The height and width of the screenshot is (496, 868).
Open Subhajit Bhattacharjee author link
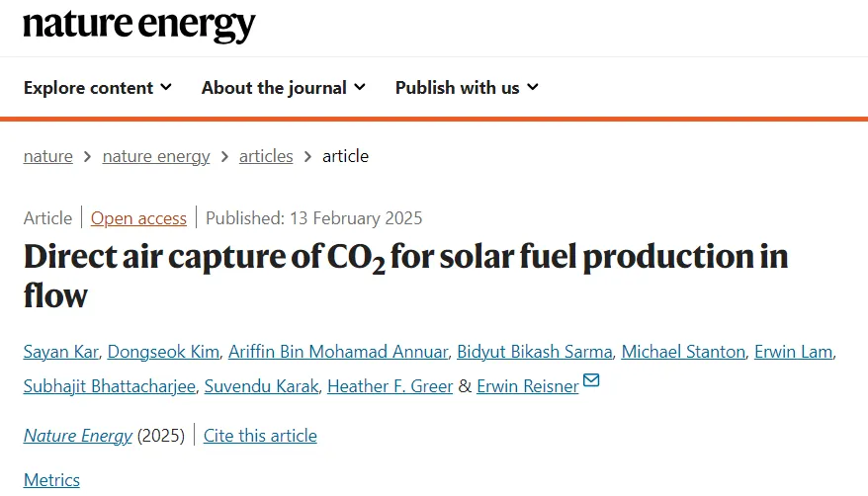click(110, 386)
